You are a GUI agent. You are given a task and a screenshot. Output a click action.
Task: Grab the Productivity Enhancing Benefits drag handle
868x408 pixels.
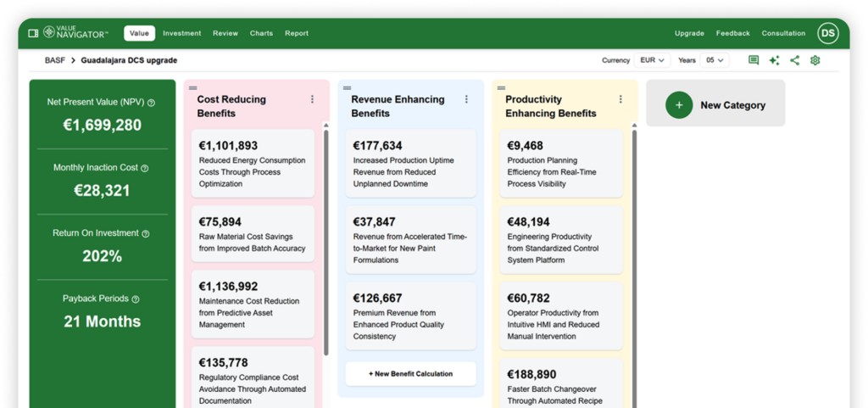point(501,87)
